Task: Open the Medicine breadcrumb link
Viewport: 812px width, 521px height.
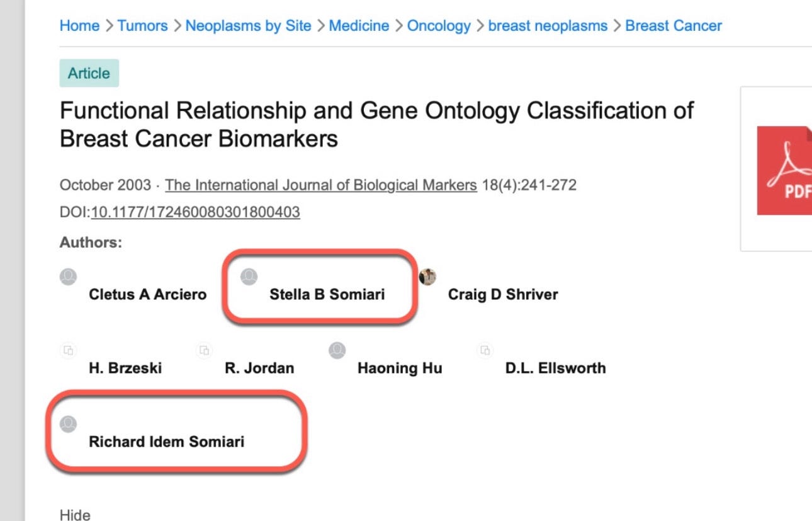Action: 359,26
